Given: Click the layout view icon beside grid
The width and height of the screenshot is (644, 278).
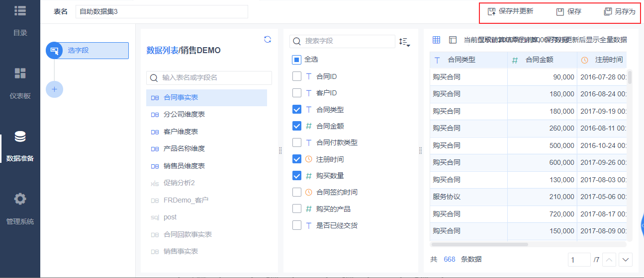Looking at the screenshot, I should (x=453, y=40).
